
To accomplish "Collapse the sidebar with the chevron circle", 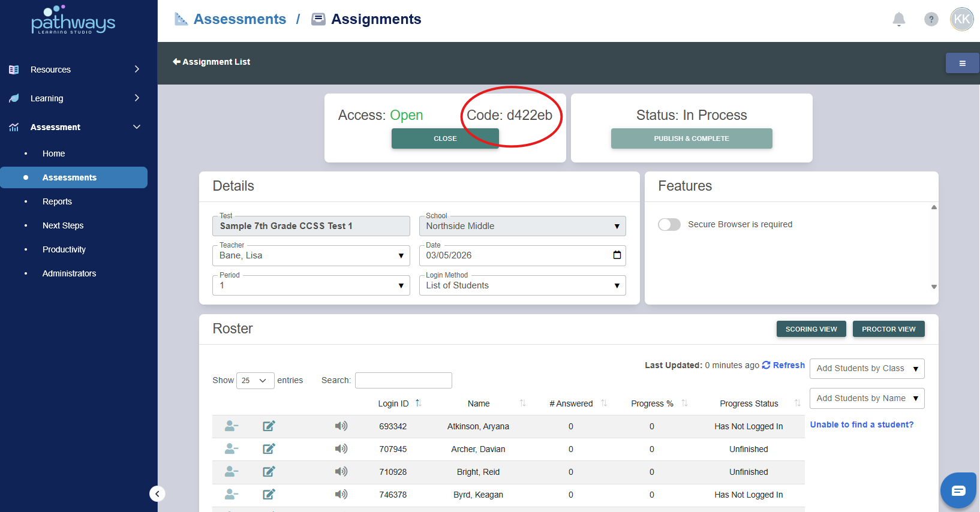I will click(x=157, y=493).
